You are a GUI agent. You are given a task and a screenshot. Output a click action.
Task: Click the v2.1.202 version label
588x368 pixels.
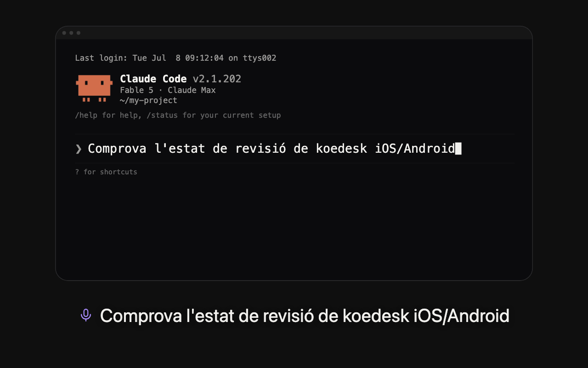coord(217,79)
